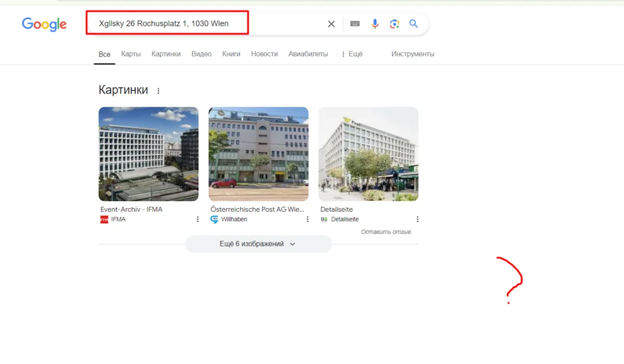Screen dimensions: 624x364
Task: Open three-dot menu for Willhaben result
Action: coord(308,219)
